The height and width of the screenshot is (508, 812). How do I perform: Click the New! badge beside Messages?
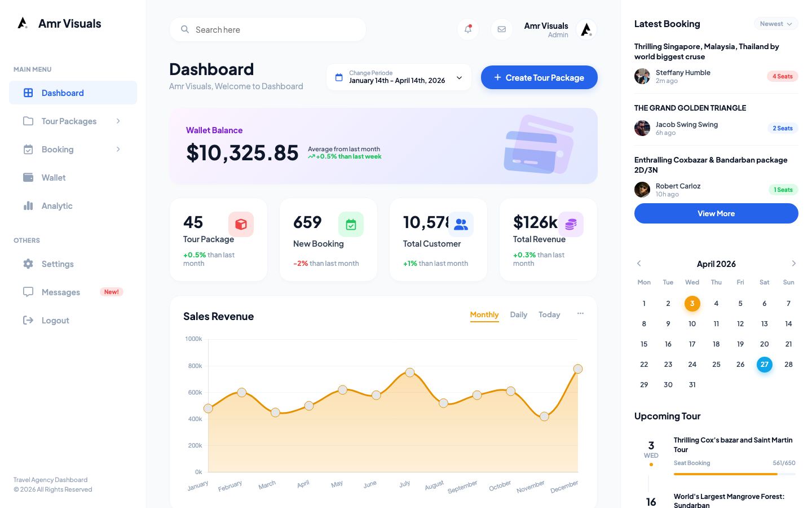(x=112, y=292)
